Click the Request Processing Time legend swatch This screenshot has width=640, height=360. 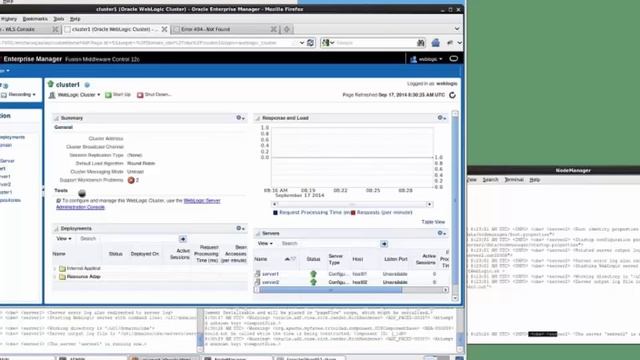click(275, 213)
